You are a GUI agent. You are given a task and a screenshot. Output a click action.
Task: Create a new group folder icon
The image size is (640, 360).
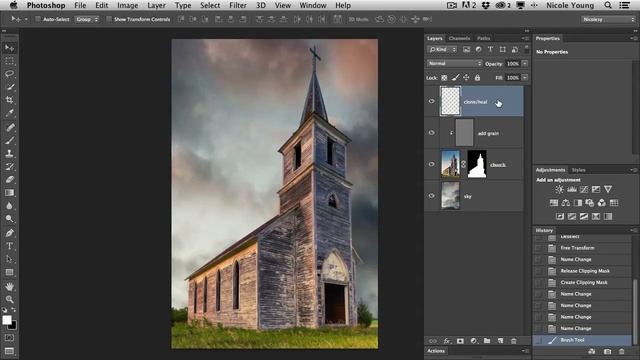pyautogui.click(x=487, y=341)
